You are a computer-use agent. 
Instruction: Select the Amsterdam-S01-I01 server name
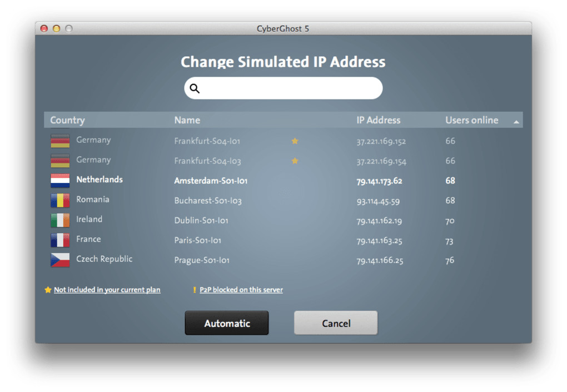211,181
